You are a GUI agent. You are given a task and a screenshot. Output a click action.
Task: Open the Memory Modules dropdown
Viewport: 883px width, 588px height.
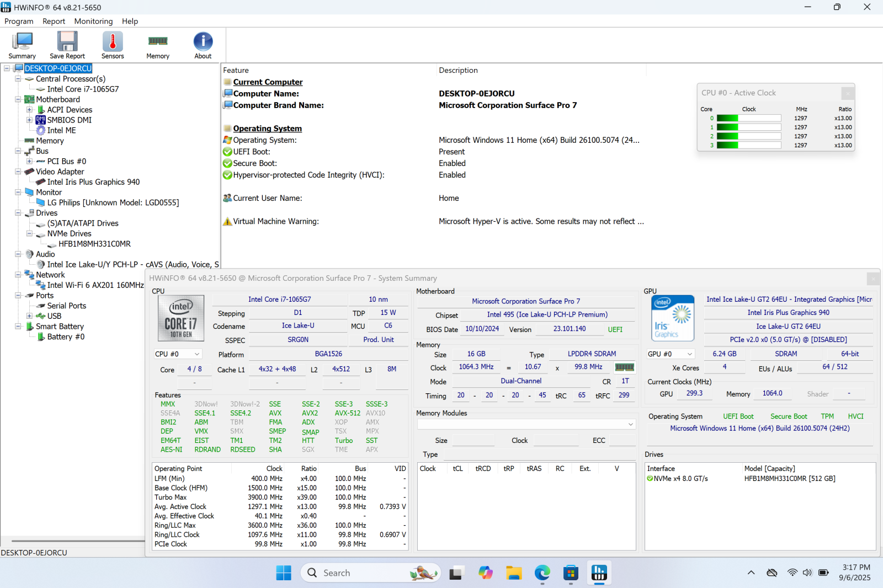point(630,424)
